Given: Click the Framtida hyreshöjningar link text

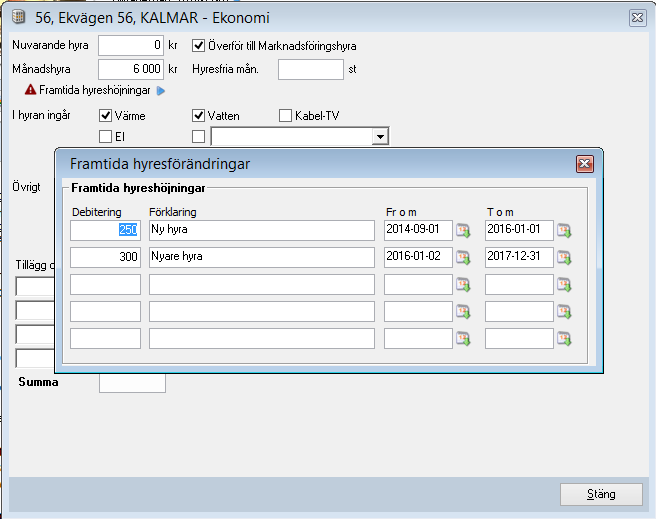Looking at the screenshot, I should (95, 90).
